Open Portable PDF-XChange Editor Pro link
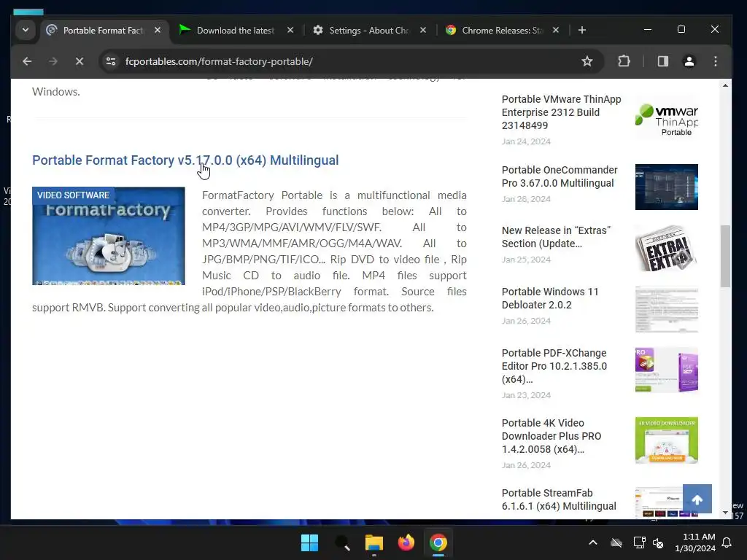 coord(554,366)
